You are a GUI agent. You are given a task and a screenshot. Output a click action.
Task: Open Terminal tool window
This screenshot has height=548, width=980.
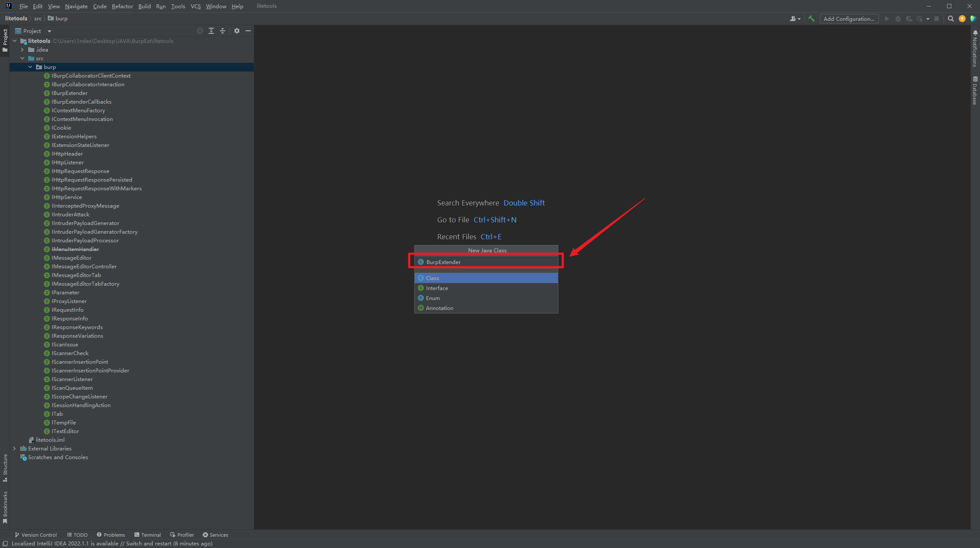tap(147, 535)
